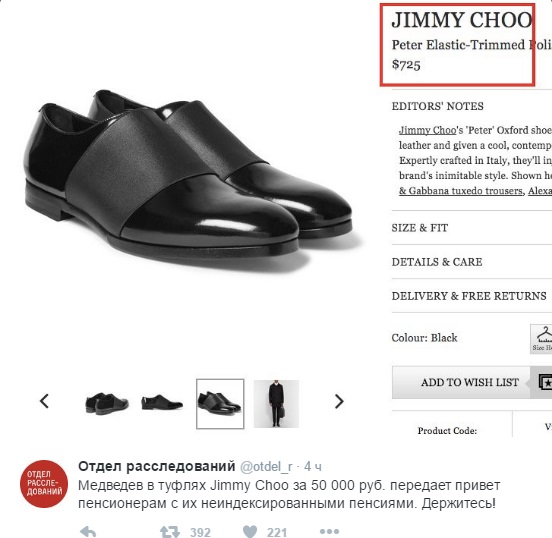
Task: Click the tweet reply arrow icon
Action: (88, 532)
